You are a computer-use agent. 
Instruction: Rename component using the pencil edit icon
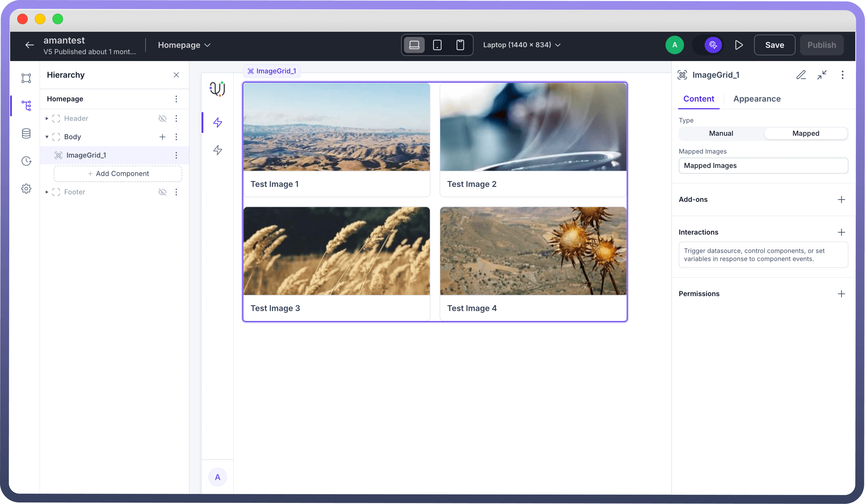(801, 75)
